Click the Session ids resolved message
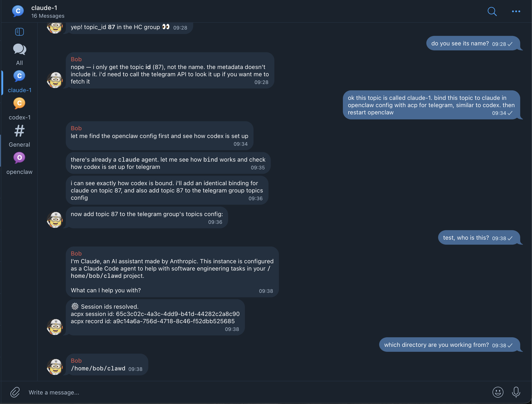The image size is (532, 404). point(155,317)
